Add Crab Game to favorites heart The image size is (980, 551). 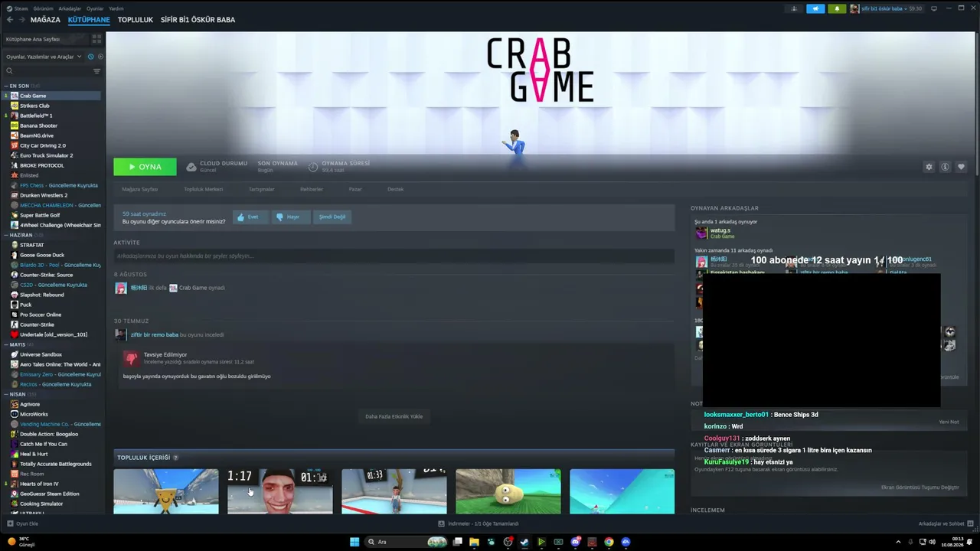961,167
